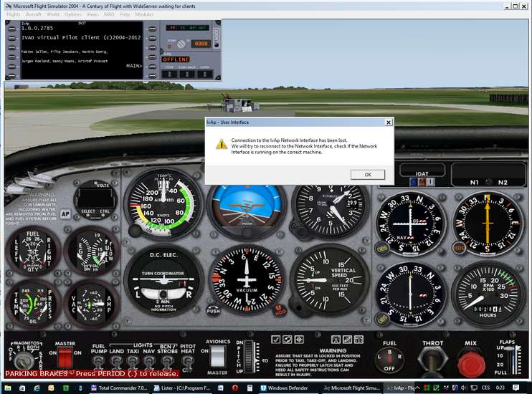
Task: Open the Flights menu
Action: point(13,14)
